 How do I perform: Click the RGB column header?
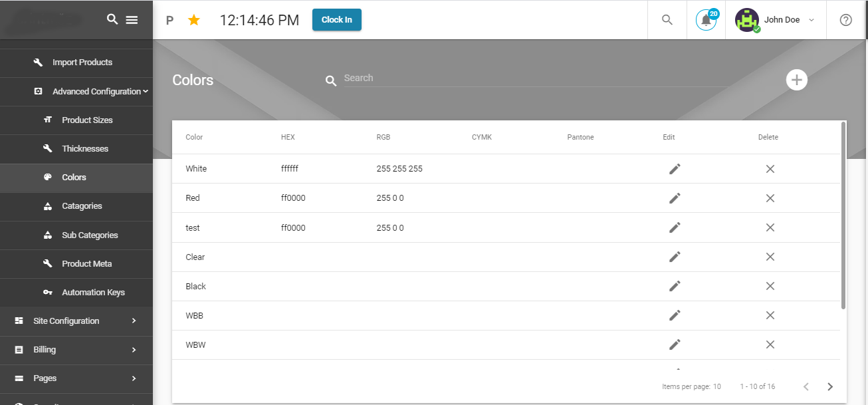pyautogui.click(x=383, y=137)
